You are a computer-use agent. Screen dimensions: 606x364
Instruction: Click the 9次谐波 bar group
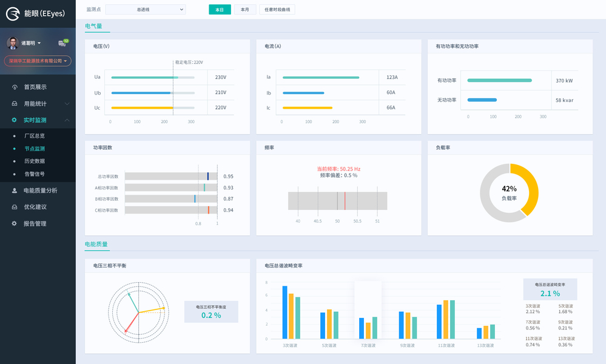pos(408,325)
